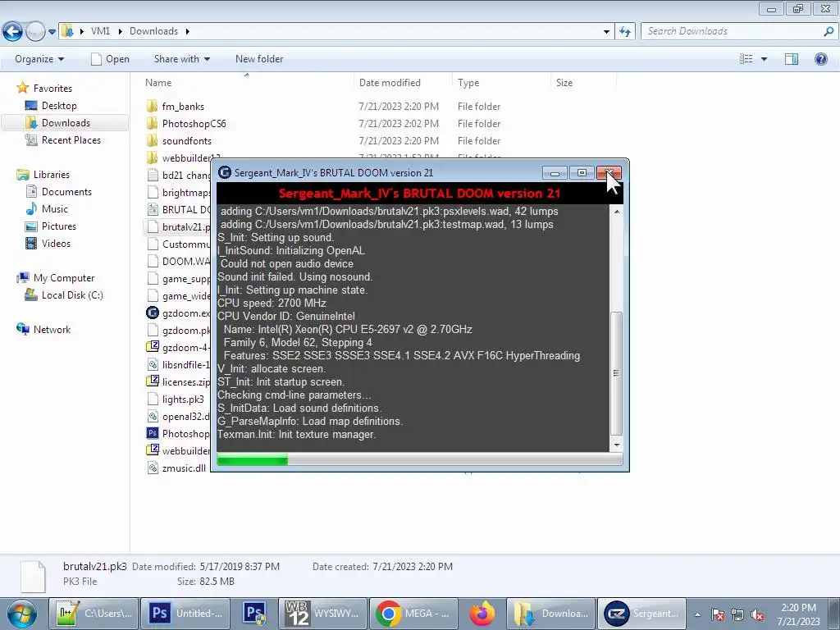Sort by the Type column header
This screenshot has width=840, height=630.
pyautogui.click(x=468, y=83)
